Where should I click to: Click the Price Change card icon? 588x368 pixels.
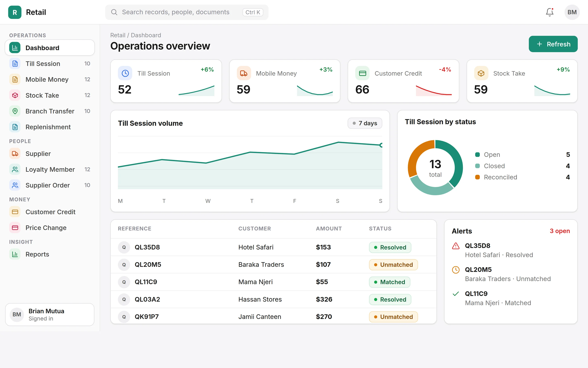15,228
